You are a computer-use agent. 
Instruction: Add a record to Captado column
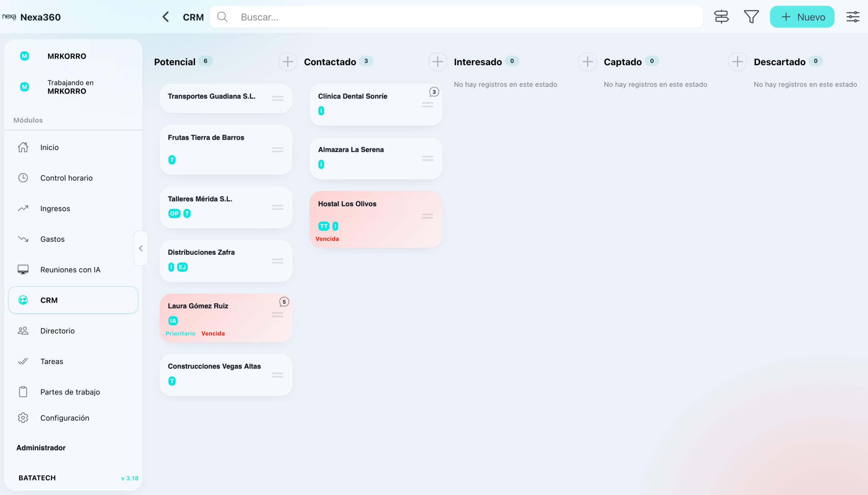coord(737,61)
